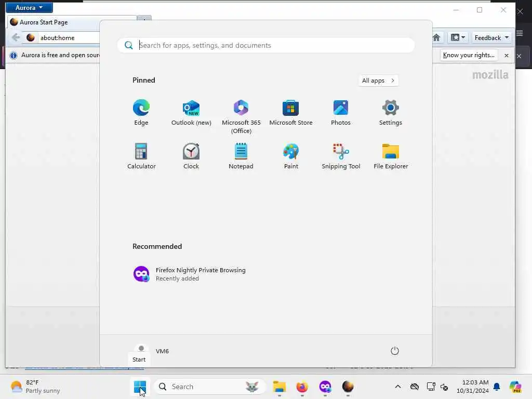
Task: Launch Outlook (new) pinned app
Action: (191, 112)
